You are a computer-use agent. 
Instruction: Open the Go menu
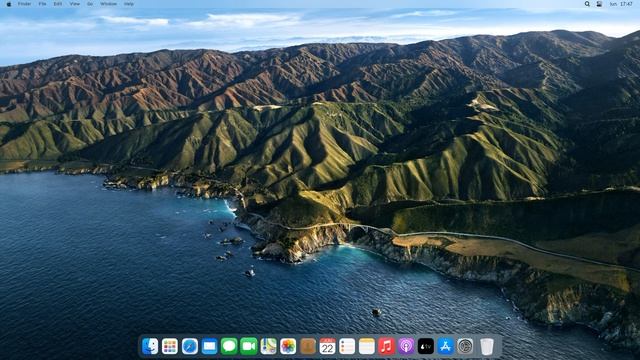[90, 4]
